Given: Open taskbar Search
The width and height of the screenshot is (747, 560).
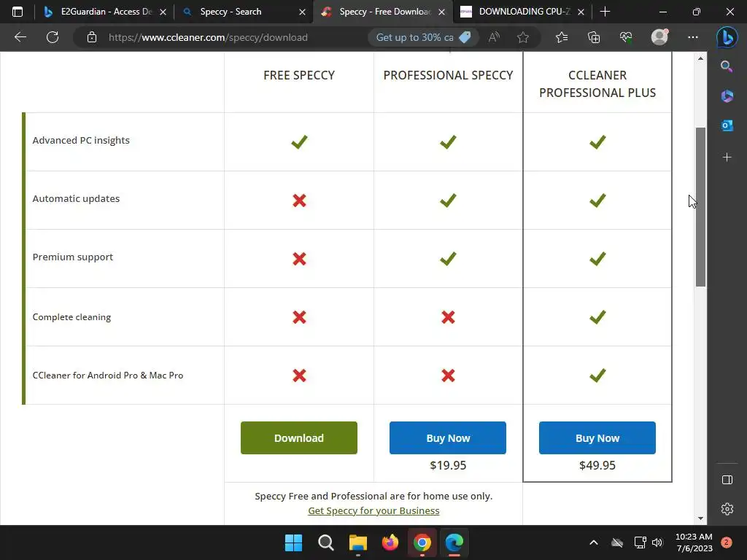Looking at the screenshot, I should pos(326,542).
